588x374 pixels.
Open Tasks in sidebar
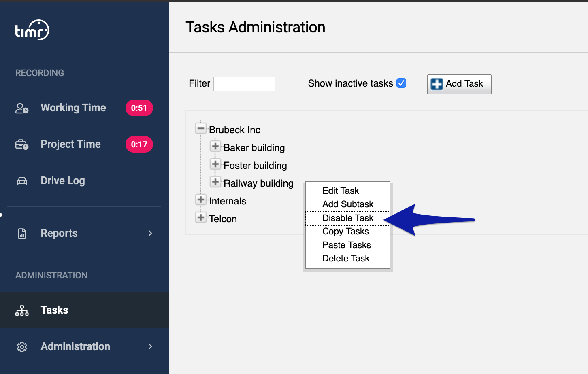pos(54,310)
